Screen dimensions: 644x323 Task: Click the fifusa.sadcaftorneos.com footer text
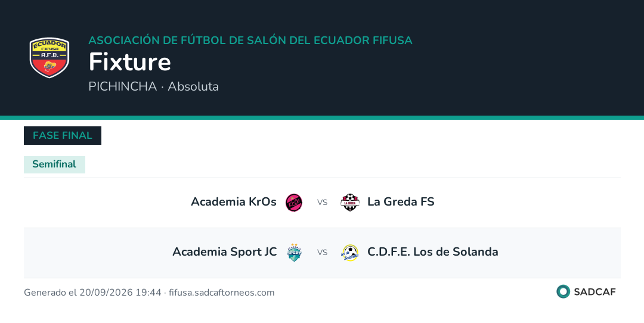pyautogui.click(x=221, y=293)
